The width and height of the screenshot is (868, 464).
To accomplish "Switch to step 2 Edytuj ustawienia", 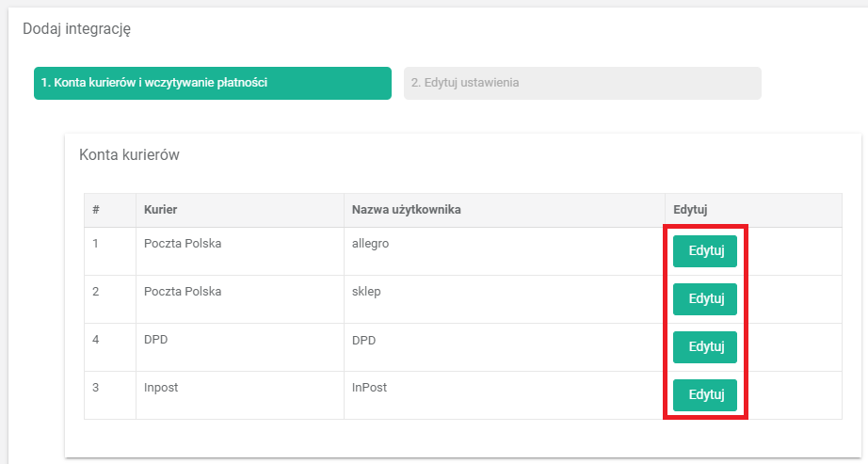I will point(582,83).
